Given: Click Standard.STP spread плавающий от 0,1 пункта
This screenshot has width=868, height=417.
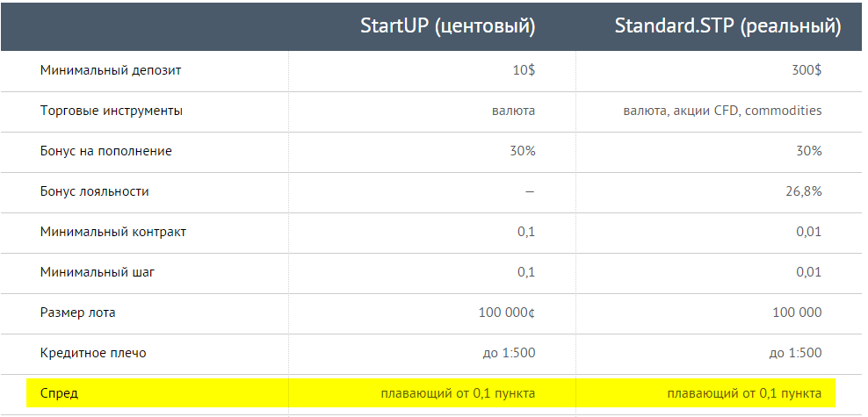Looking at the screenshot, I should pyautogui.click(x=744, y=393).
